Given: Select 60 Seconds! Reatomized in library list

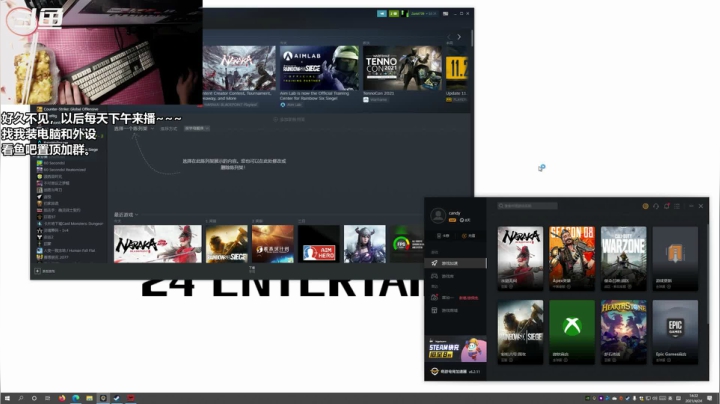Looking at the screenshot, I should tap(62, 169).
